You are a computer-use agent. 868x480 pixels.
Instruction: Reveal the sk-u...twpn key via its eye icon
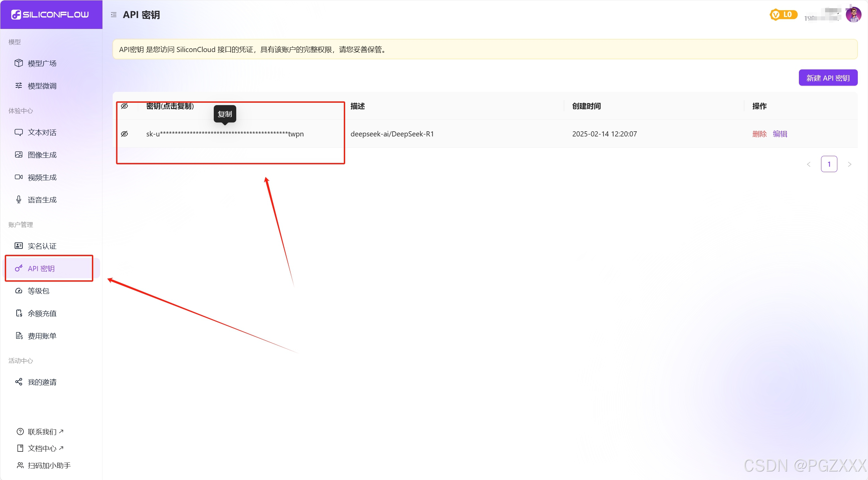click(125, 134)
